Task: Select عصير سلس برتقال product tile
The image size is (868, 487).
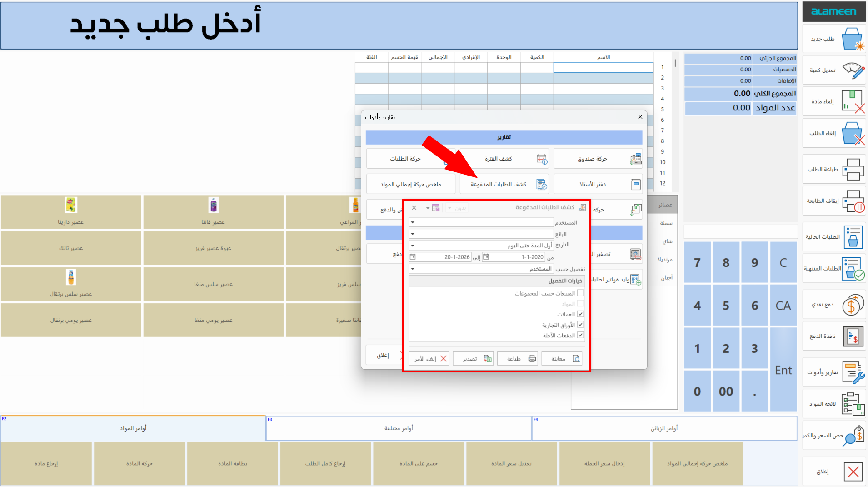Action: 71,284
